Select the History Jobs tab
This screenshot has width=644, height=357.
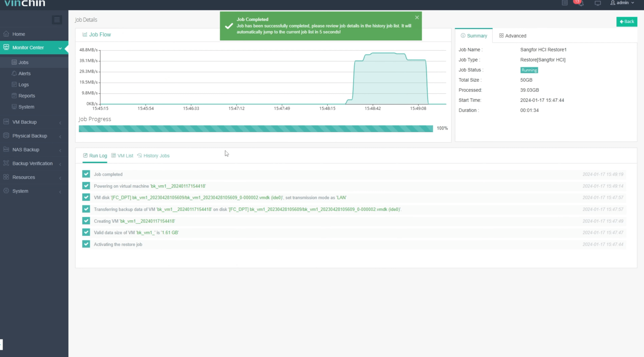click(154, 156)
